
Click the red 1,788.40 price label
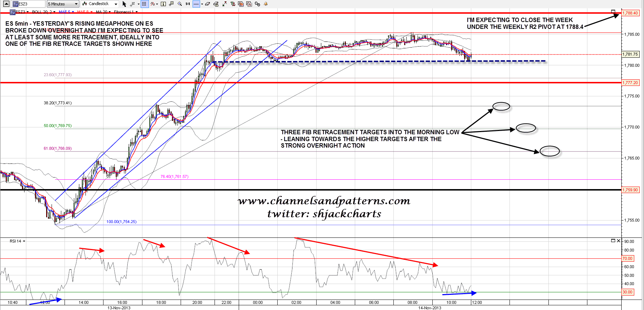tap(630, 13)
